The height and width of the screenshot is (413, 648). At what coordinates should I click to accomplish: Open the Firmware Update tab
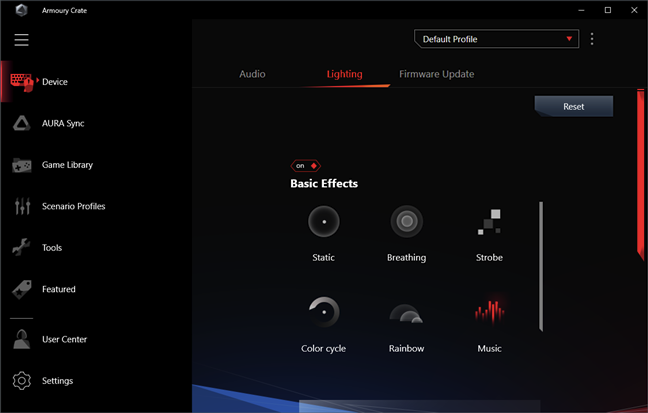[x=436, y=74]
